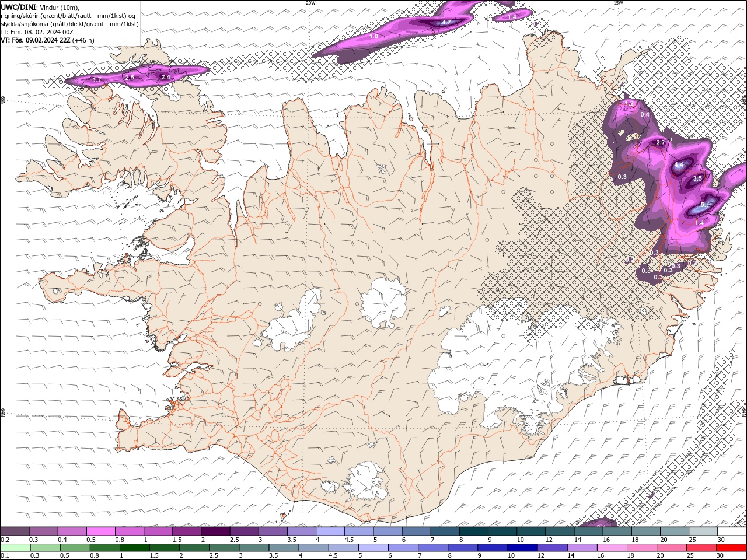Click the 'VT: Fös. 09.02.2024 22Z (+46 h)' line
The height and width of the screenshot is (560, 747).
point(48,40)
